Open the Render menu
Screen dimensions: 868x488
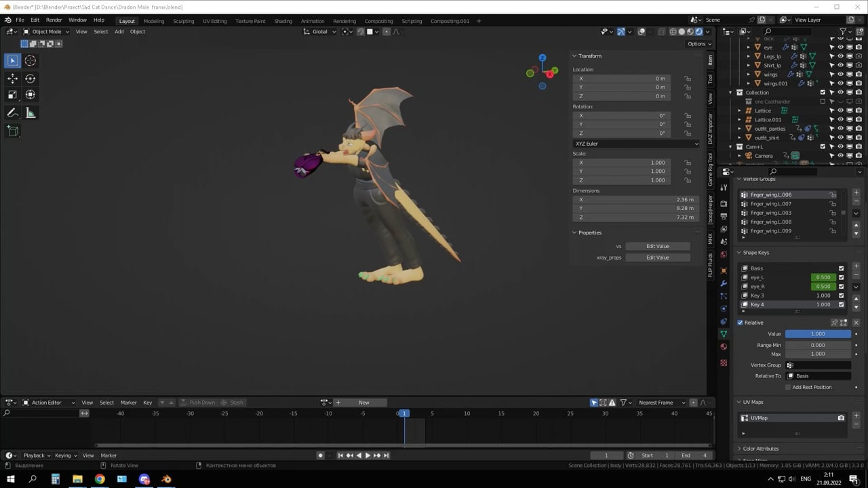coord(54,20)
